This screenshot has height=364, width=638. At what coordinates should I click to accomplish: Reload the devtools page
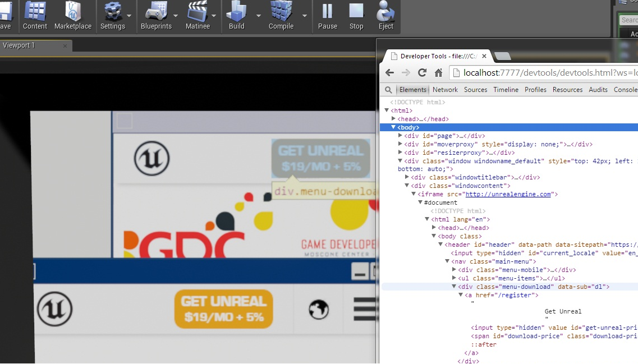[x=422, y=73]
